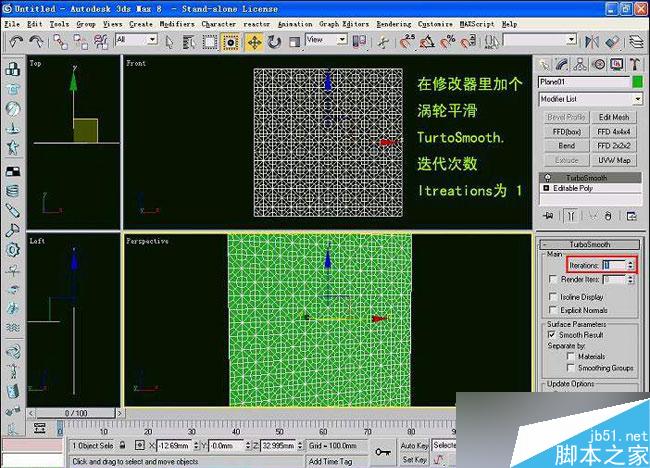Select the Bind to Space Warp tool
This screenshot has height=468, width=650.
[100, 42]
